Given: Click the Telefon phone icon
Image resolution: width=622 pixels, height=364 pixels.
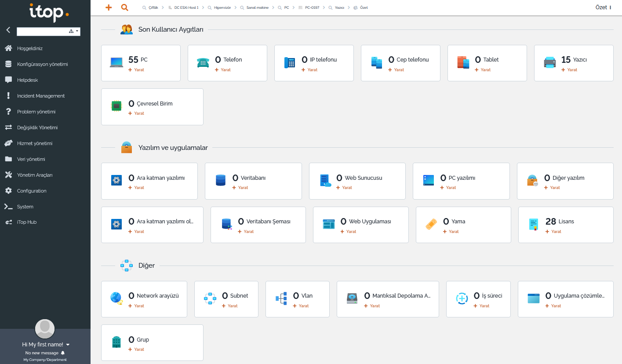Looking at the screenshot, I should point(203,62).
